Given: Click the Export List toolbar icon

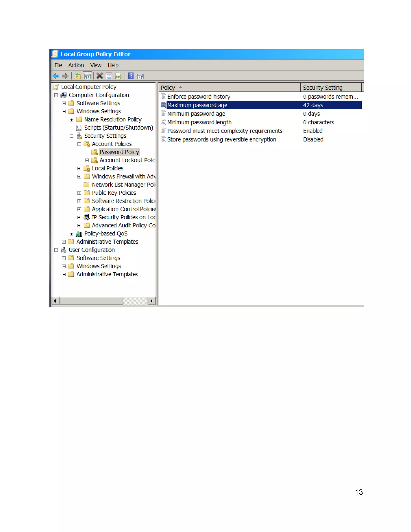Looking at the screenshot, I should tap(119, 76).
